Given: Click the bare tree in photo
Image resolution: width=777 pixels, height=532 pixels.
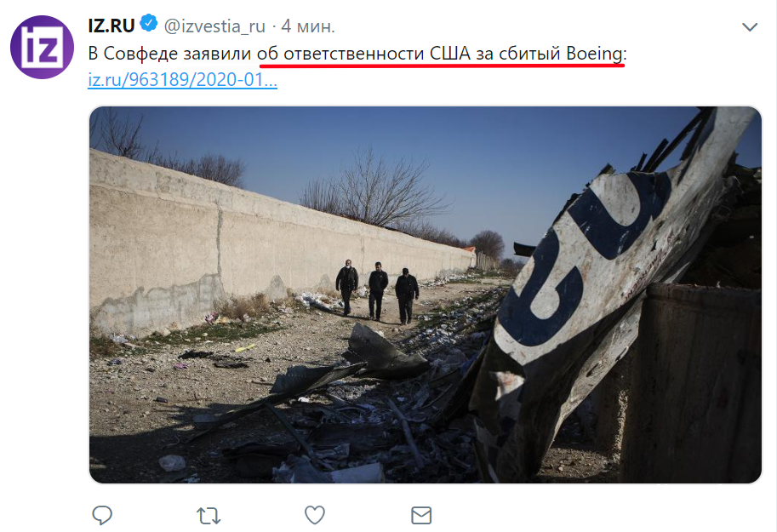Looking at the screenshot, I should click(x=377, y=191).
